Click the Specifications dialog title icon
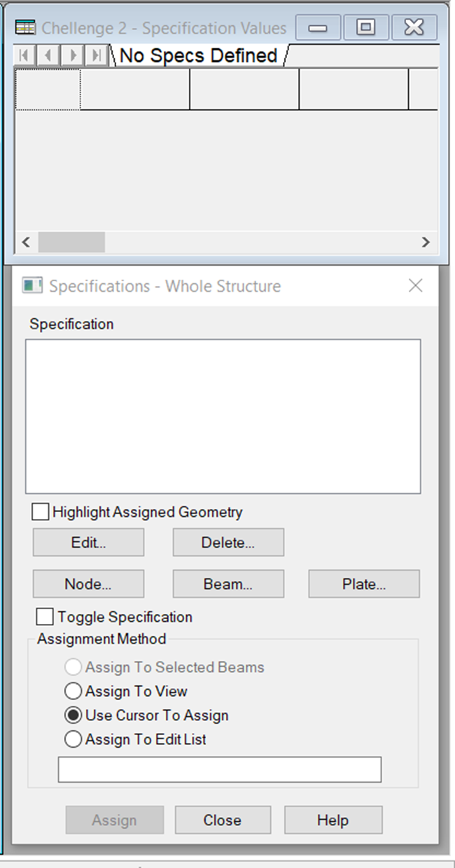The image size is (455, 868). tap(32, 286)
